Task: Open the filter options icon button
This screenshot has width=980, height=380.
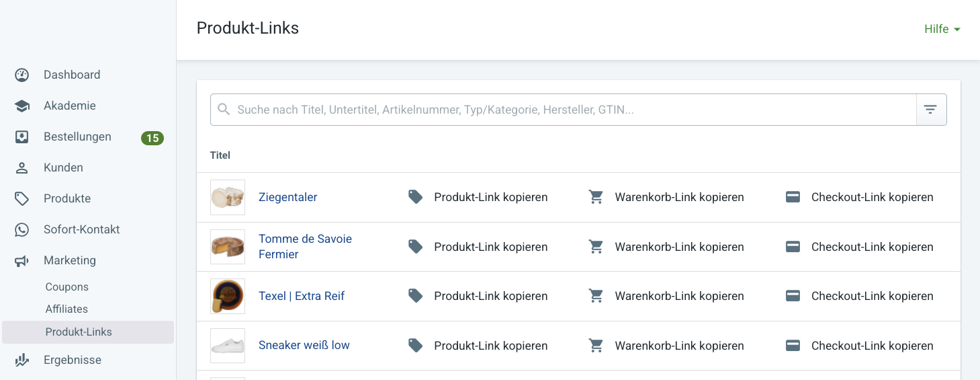Action: pos(931,110)
